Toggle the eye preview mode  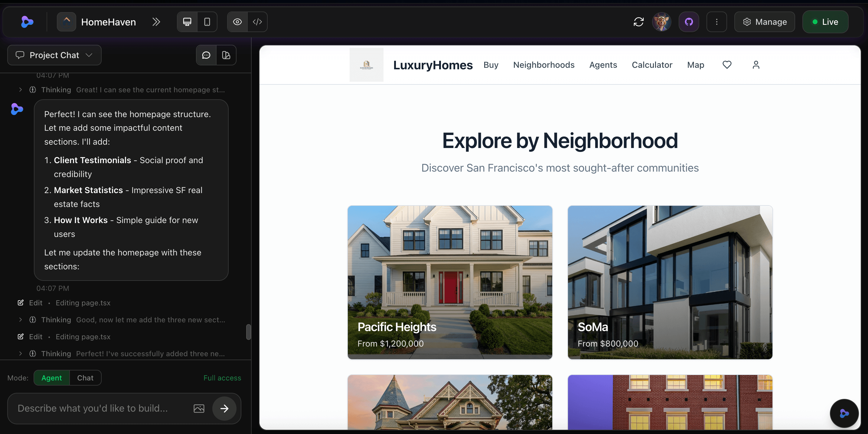pos(237,21)
